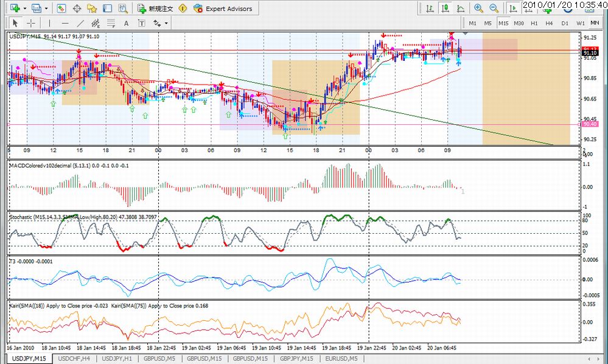
Task: Select the H1 timeframe
Action: click(534, 23)
